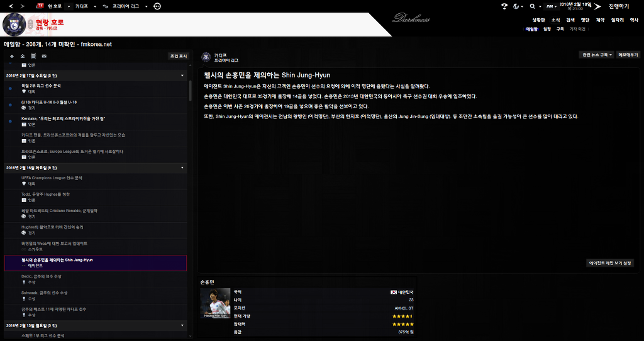The height and width of the screenshot is (341, 644).
Task: Click the up/down stepper next to 현랑 호로
Action: pyautogui.click(x=30, y=25)
